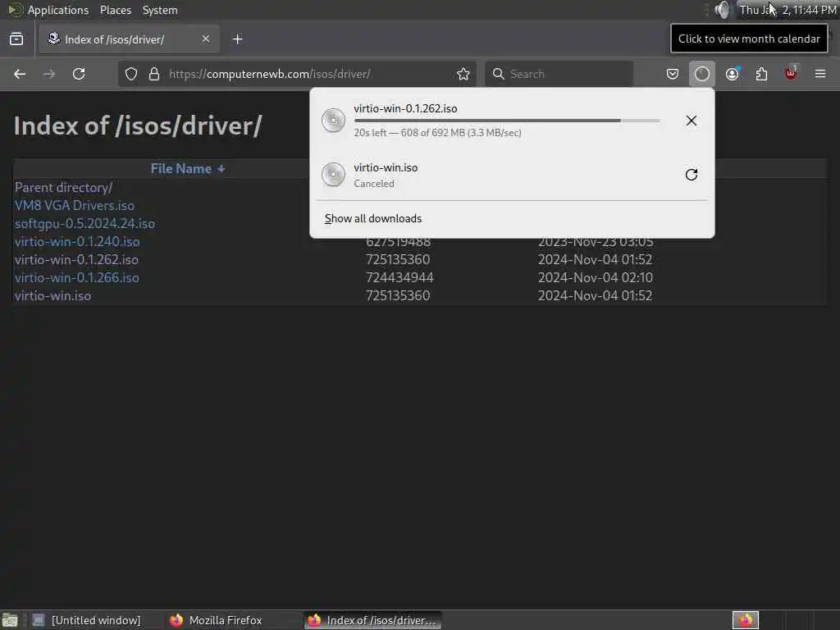Click the Index of /isos/driver/ heading

(138, 126)
